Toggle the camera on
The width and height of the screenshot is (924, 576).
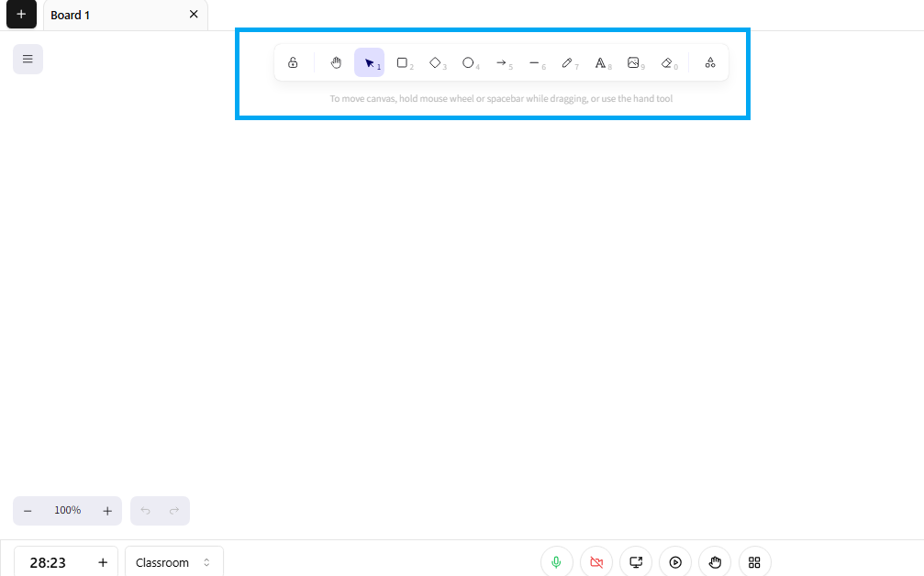click(596, 562)
